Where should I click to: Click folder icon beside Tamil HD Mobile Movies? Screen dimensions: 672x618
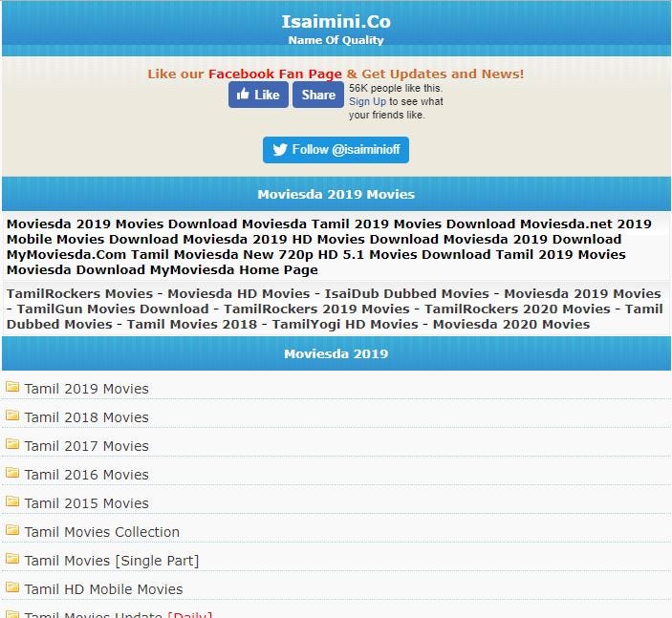point(12,587)
